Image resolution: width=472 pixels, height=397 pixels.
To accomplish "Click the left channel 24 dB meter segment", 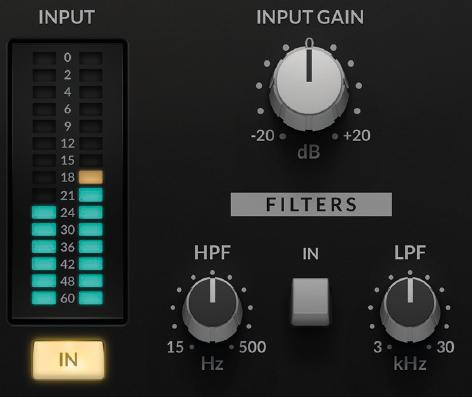I will 44,212.
